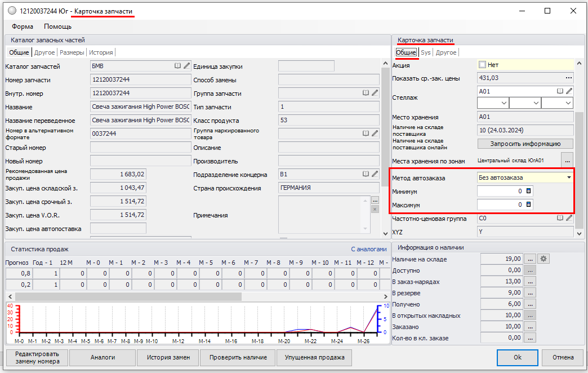Viewport: 588px width, 373px height.
Task: Open the Форма menu
Action: coord(23,26)
